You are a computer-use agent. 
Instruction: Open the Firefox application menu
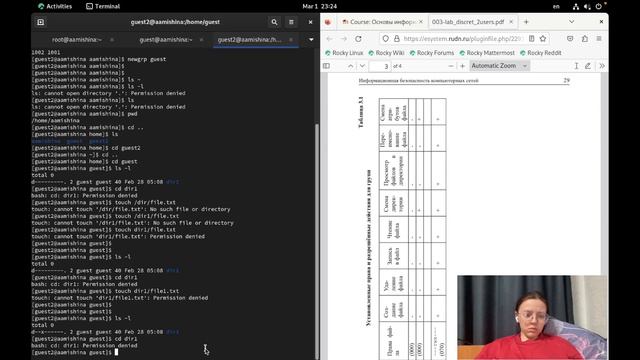[599, 38]
